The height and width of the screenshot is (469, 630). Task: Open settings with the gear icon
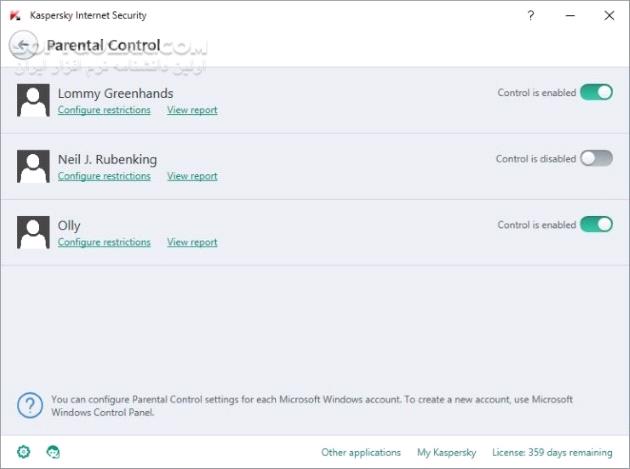pyautogui.click(x=24, y=452)
